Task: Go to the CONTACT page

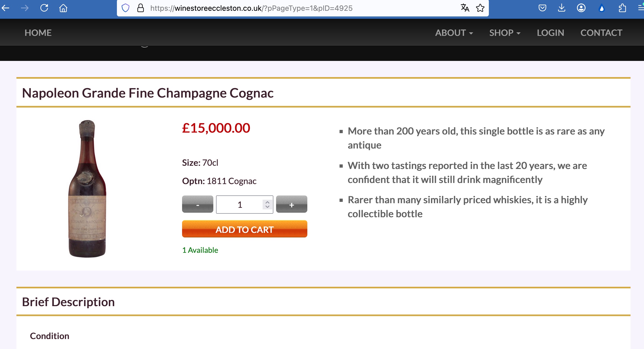Action: pos(601,33)
